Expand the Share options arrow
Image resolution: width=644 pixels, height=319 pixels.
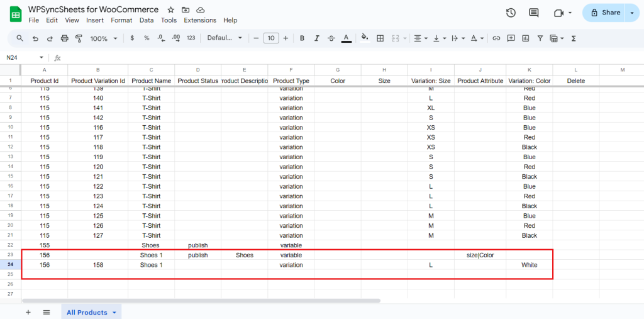point(631,13)
